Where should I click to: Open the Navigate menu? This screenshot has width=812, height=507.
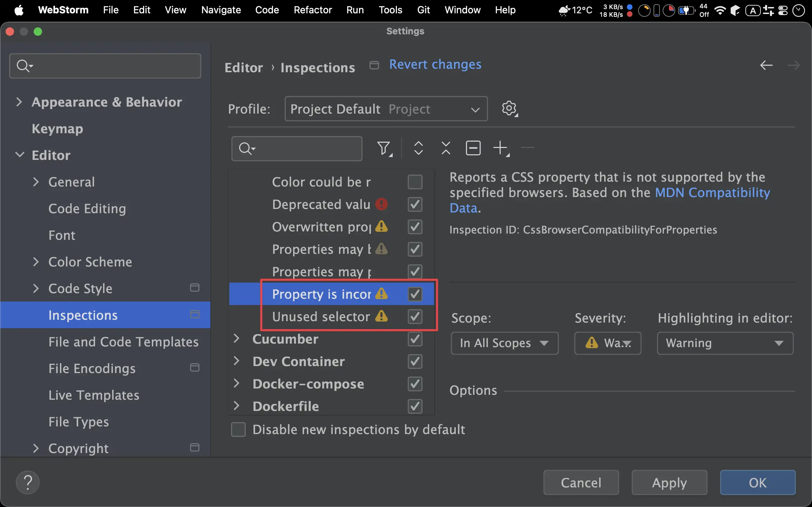[x=221, y=10]
